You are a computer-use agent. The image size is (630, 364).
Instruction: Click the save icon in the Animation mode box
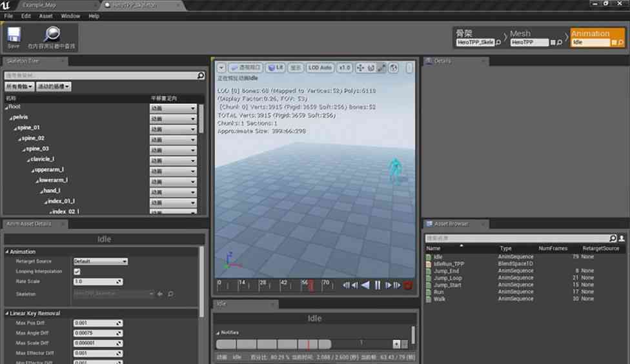coord(614,42)
